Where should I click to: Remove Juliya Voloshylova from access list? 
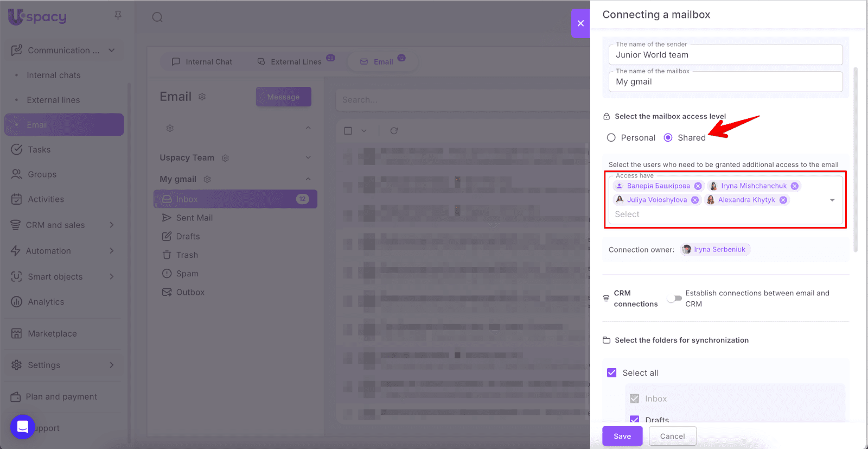click(x=695, y=200)
